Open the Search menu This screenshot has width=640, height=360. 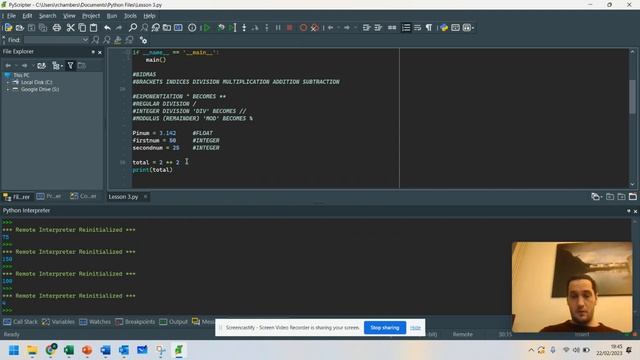47,16
